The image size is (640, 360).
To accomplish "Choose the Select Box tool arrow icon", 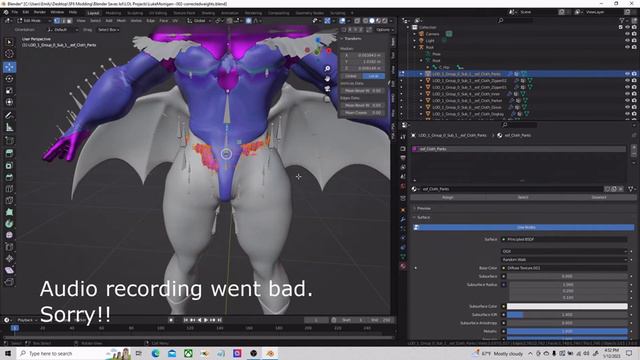I will 9,42.
